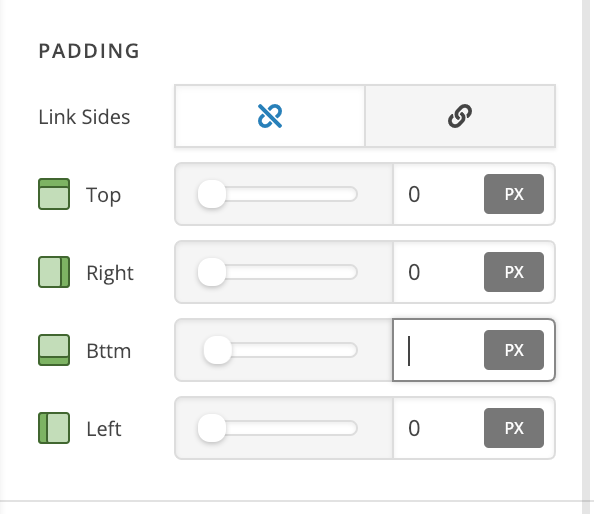Click the Top padding slider handle
594x514 pixels.
tap(212, 194)
